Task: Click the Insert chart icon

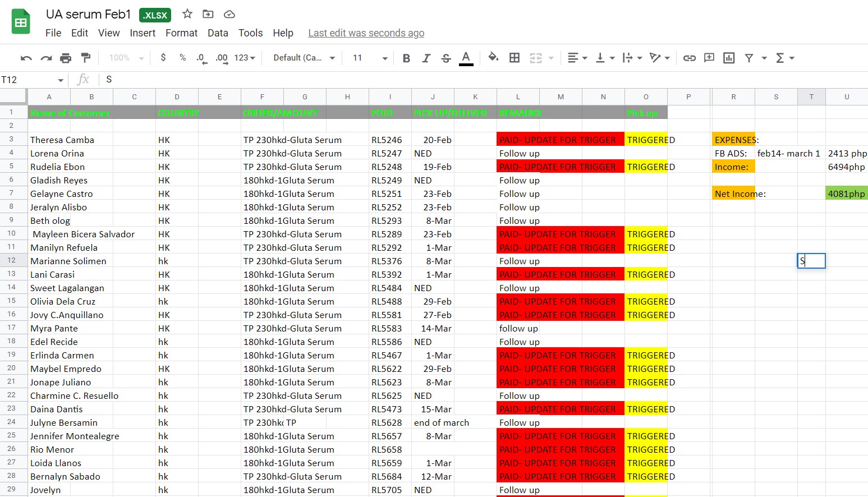Action: [x=729, y=58]
